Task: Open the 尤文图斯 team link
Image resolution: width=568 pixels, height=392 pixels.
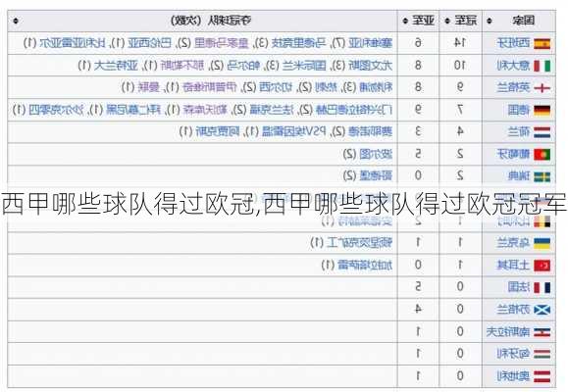Action: 370,66
